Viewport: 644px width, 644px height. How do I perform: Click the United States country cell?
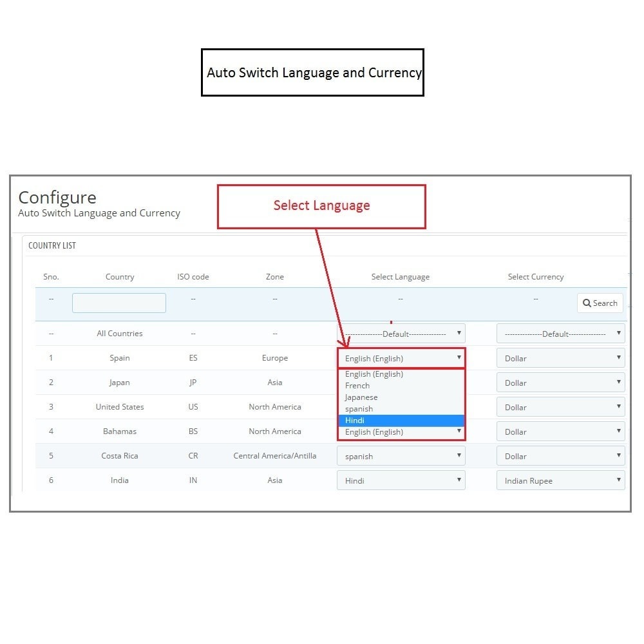pyautogui.click(x=120, y=406)
